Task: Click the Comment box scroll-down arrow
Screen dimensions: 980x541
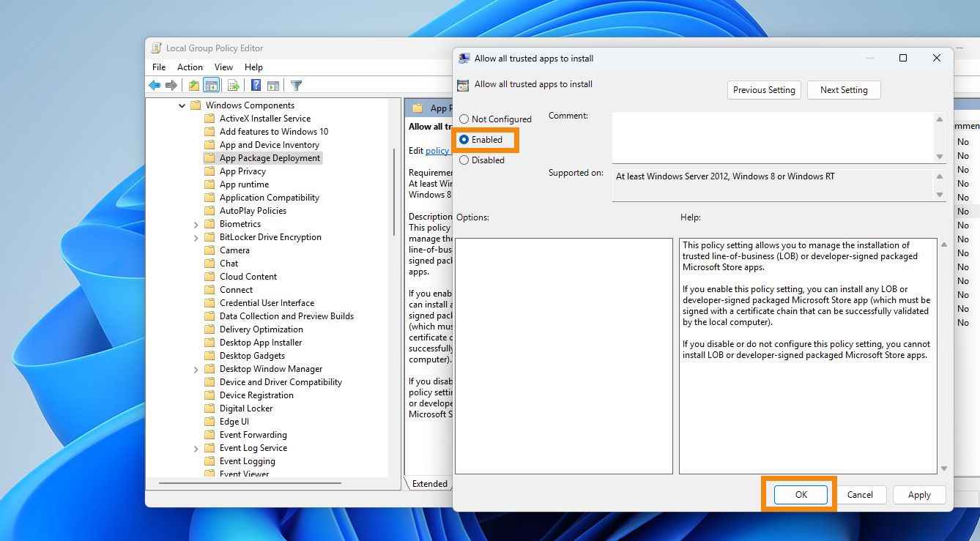Action: [x=940, y=157]
